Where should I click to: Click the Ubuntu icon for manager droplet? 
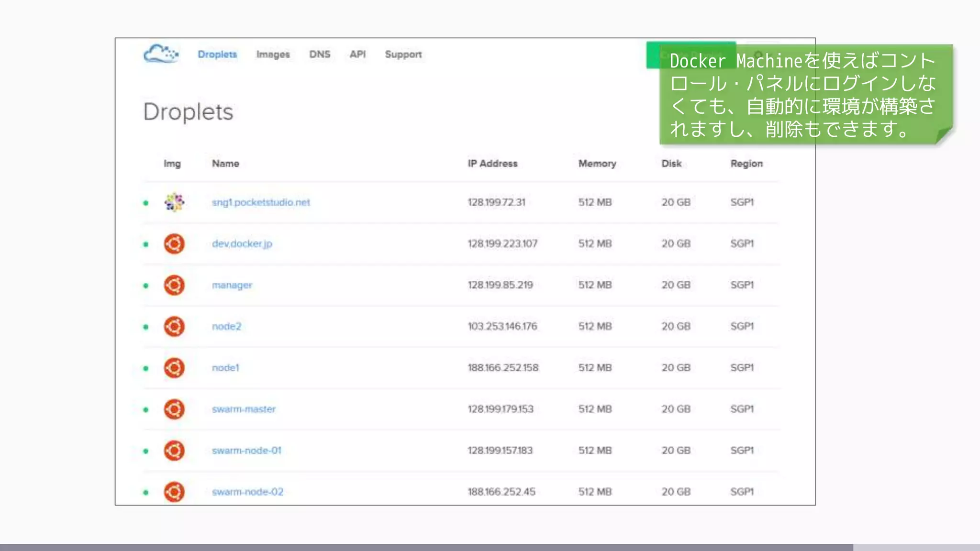(174, 285)
